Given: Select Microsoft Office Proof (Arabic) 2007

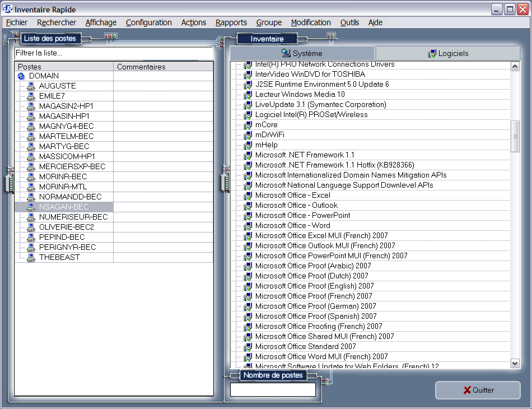Looking at the screenshot, I should point(313,266).
